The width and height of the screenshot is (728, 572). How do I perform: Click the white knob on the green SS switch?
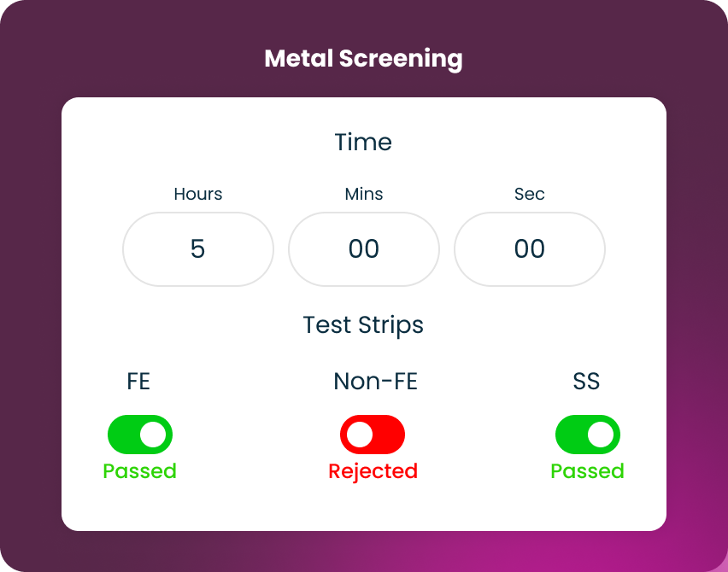tap(602, 435)
